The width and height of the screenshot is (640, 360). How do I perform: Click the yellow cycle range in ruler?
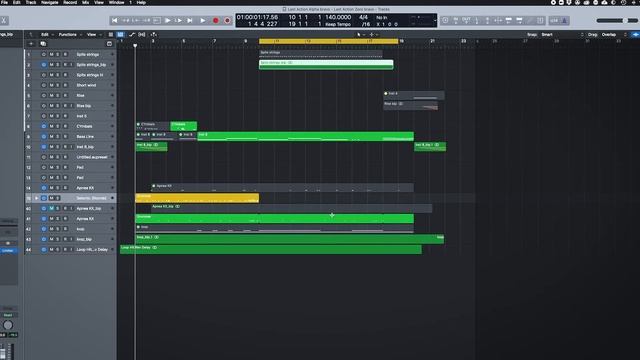(329, 41)
